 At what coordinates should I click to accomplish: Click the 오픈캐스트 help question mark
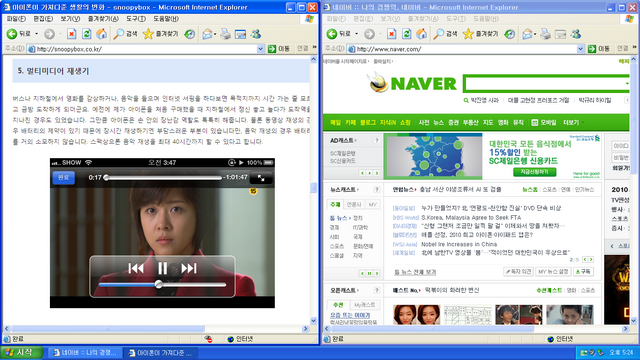(376, 290)
